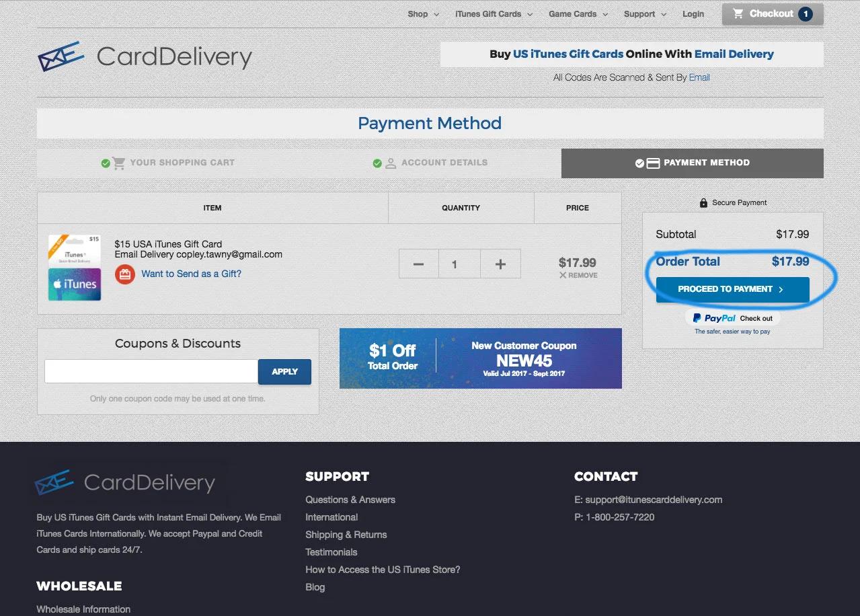Image resolution: width=860 pixels, height=616 pixels.
Task: Click Want to Send as a Gift link
Action: pos(191,274)
